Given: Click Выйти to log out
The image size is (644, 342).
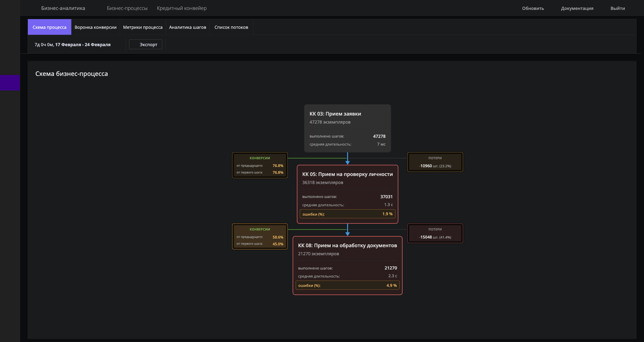Looking at the screenshot, I should tap(617, 8).
